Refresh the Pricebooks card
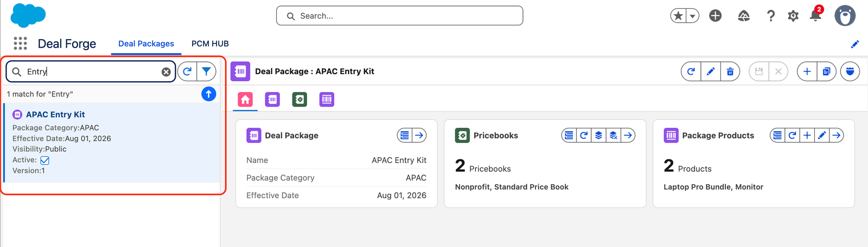 point(584,135)
